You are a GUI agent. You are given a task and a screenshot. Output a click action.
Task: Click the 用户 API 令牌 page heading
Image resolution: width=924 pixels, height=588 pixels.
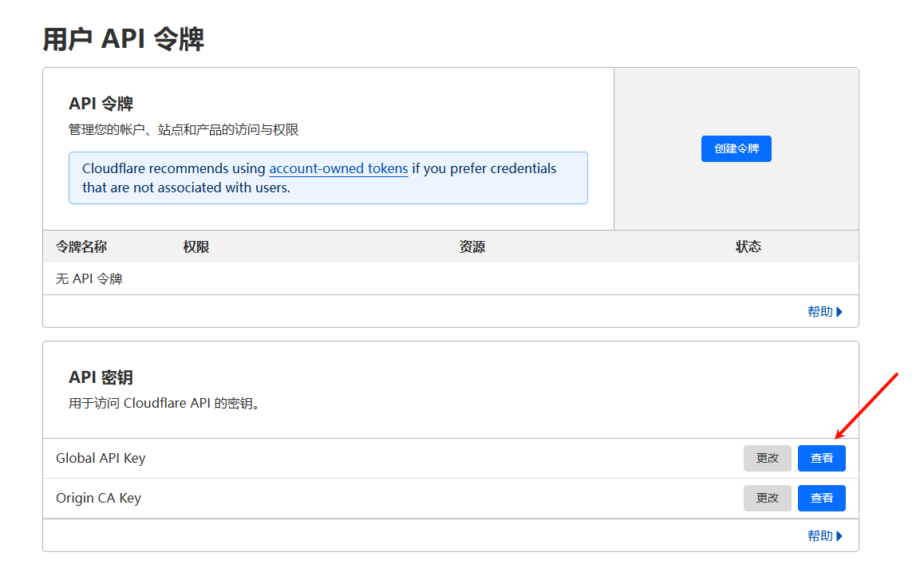(123, 39)
